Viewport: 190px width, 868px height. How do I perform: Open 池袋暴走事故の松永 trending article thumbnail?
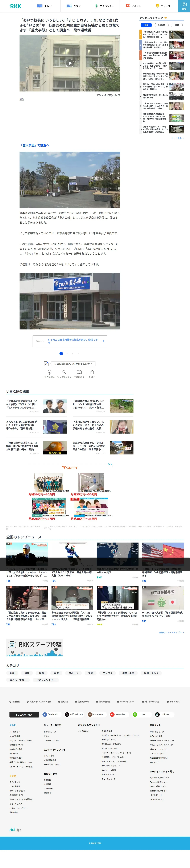(x=55, y=406)
